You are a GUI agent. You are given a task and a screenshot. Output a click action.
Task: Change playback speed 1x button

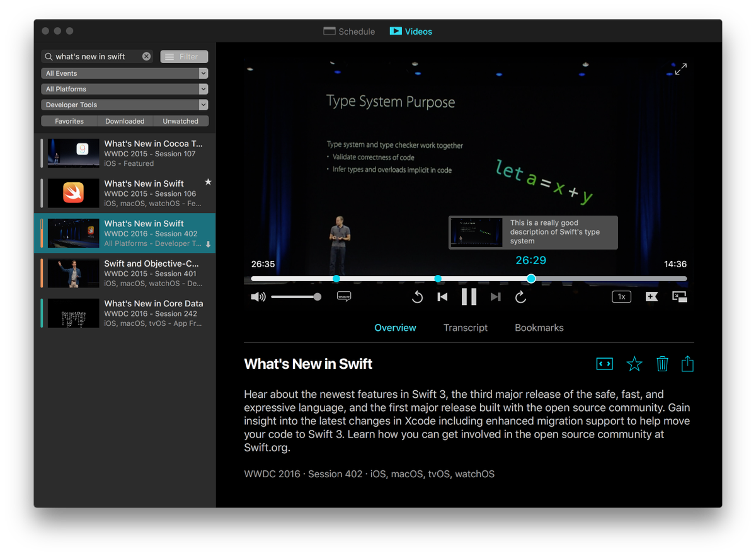621,296
